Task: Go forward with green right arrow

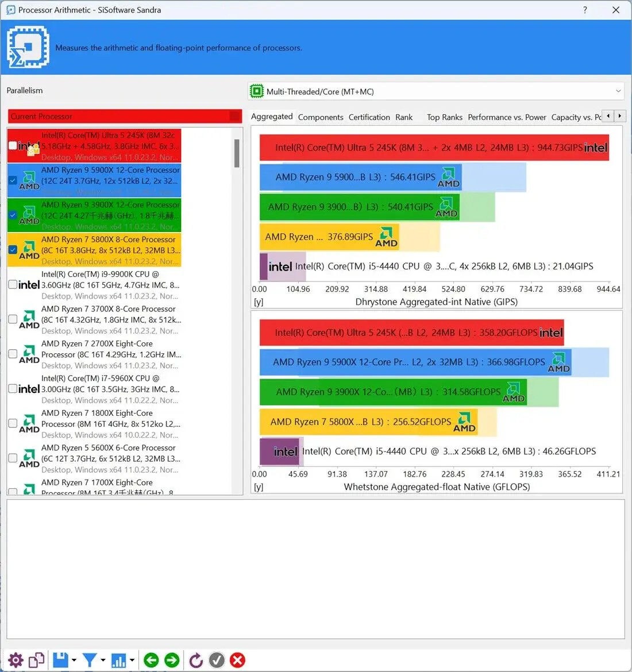Action: [172, 660]
